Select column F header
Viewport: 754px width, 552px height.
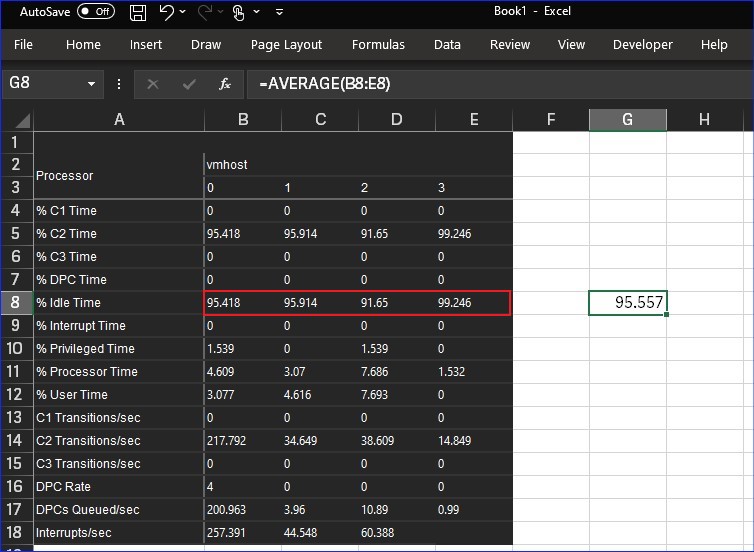coord(551,120)
